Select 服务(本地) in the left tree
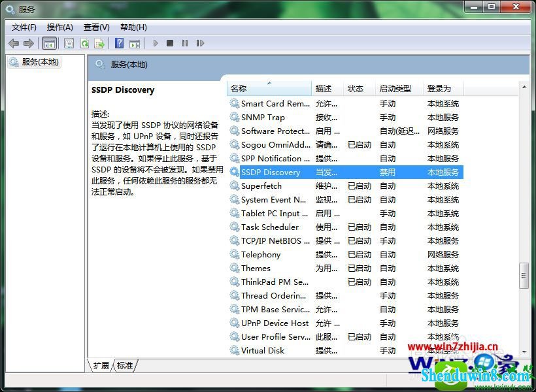536x392 pixels. click(35, 62)
